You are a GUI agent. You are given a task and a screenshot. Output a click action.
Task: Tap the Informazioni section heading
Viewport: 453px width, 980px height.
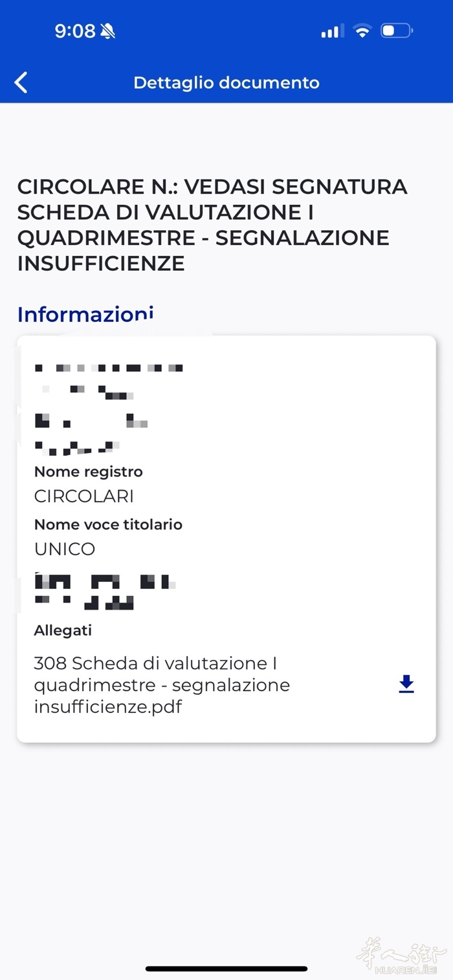[x=85, y=314]
